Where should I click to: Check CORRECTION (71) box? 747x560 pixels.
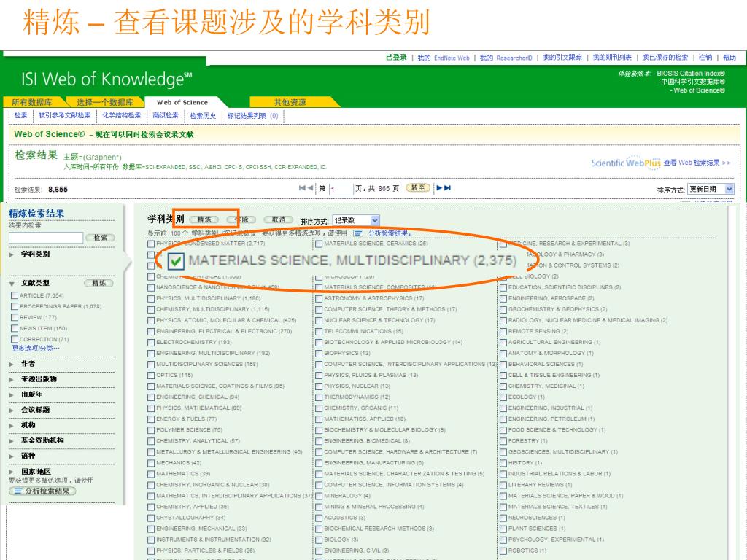click(x=15, y=340)
